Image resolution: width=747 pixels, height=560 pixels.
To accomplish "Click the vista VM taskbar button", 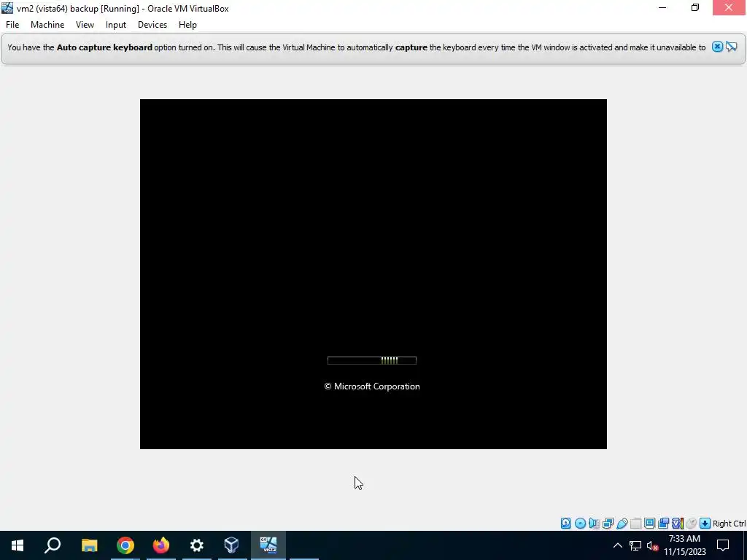I will pos(268,545).
